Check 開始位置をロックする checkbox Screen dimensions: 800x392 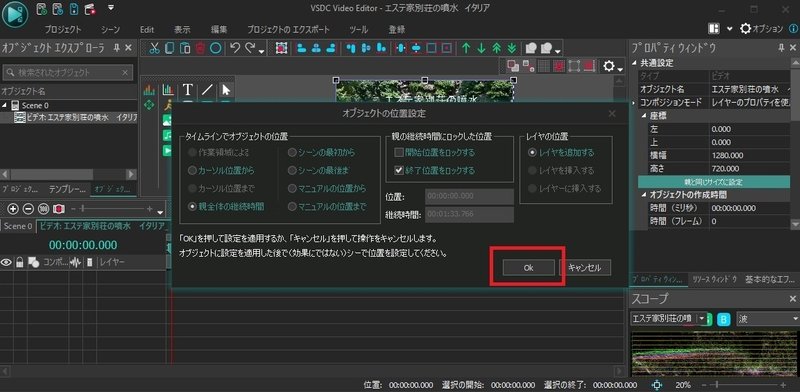point(399,153)
